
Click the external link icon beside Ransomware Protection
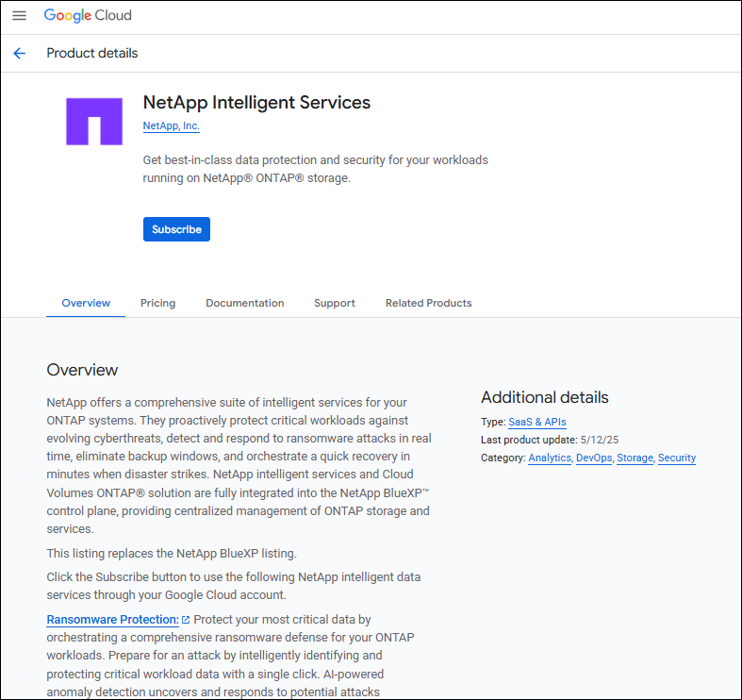tap(186, 620)
